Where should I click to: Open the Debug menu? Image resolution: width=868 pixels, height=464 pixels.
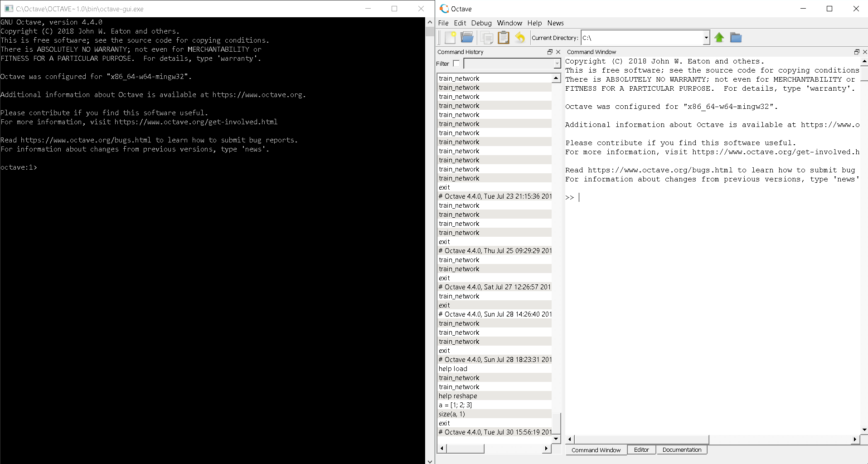pyautogui.click(x=481, y=23)
